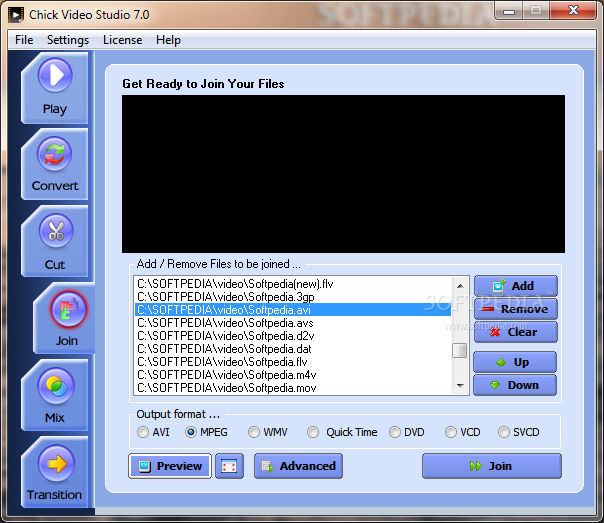604x523 pixels.
Task: Select Softpedia.avs in file list
Action: coord(293,323)
